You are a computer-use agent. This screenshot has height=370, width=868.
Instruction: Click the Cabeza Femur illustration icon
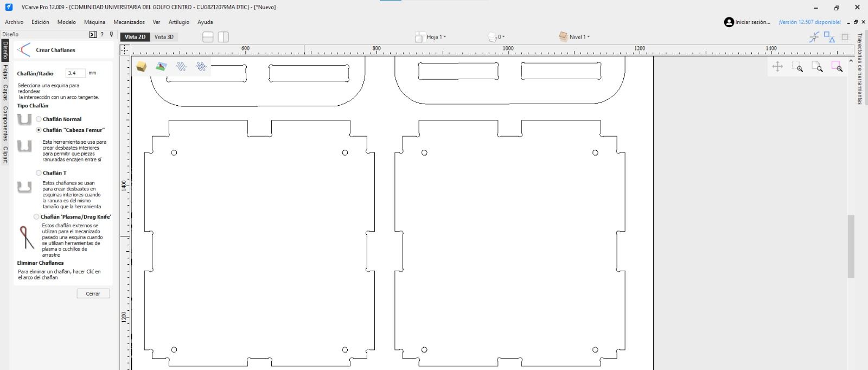point(24,146)
